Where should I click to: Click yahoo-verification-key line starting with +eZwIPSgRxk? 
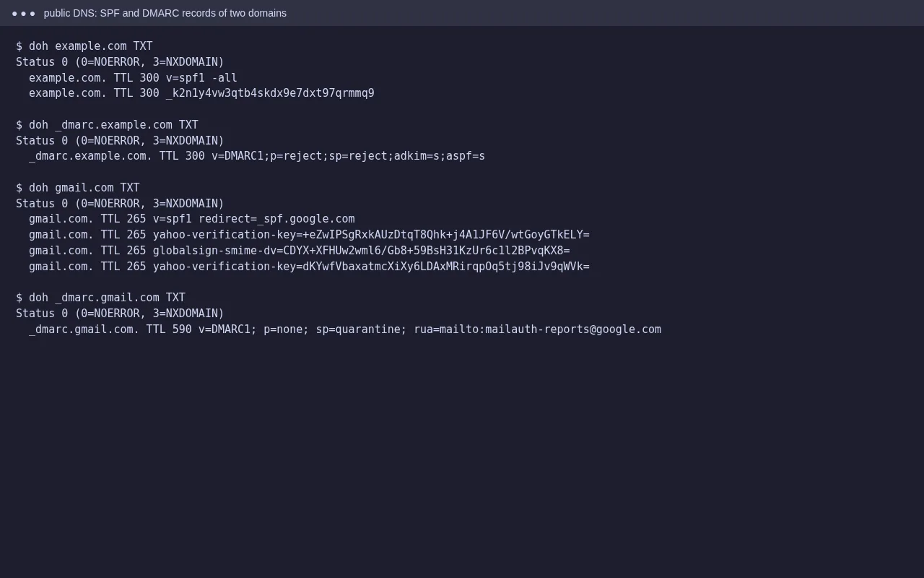[x=309, y=235]
